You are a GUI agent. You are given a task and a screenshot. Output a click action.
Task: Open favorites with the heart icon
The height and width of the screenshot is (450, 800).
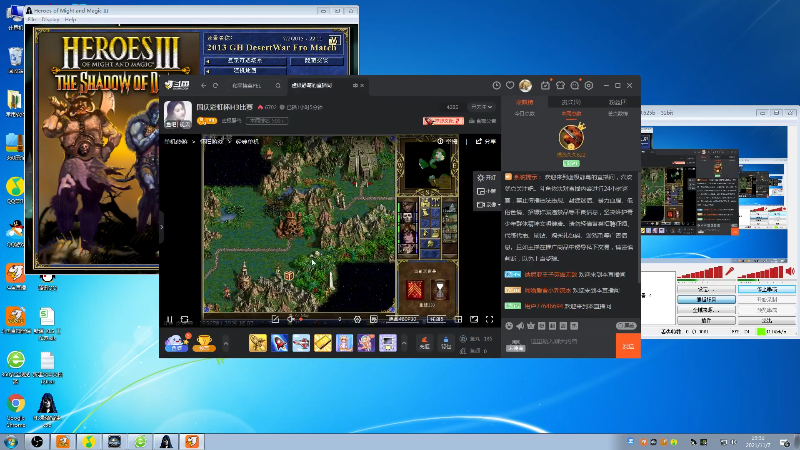point(510,86)
